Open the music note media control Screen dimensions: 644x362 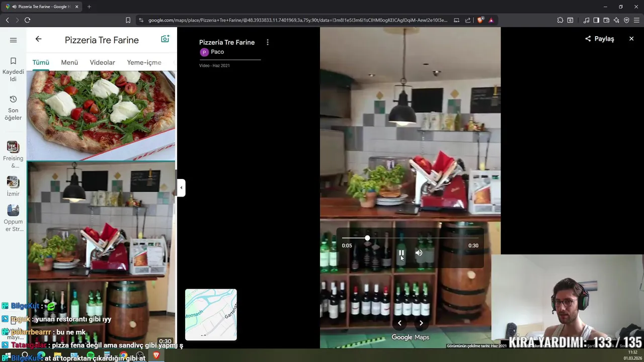point(586,20)
